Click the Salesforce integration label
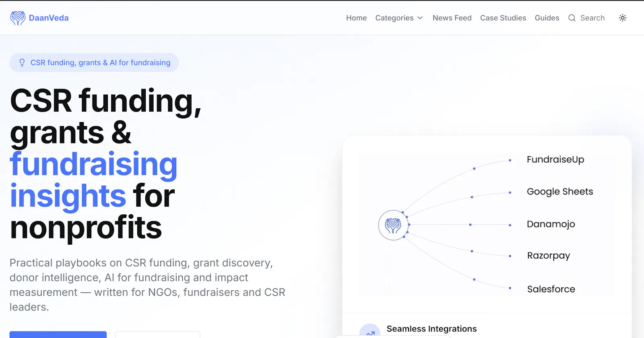The image size is (644, 338). click(x=551, y=289)
